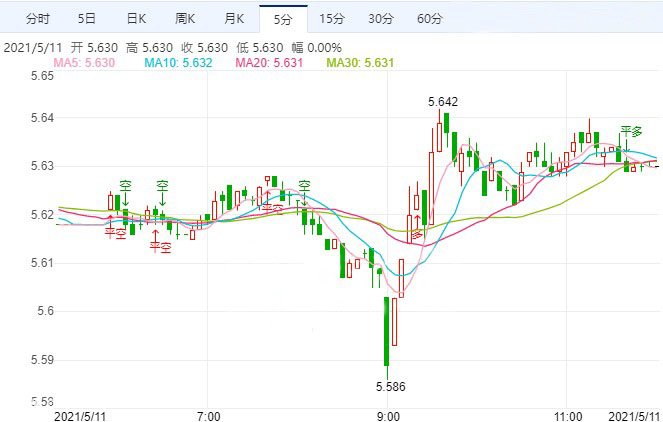663x422 pixels.
Task: Click the 平多 signal marker
Action: click(630, 131)
